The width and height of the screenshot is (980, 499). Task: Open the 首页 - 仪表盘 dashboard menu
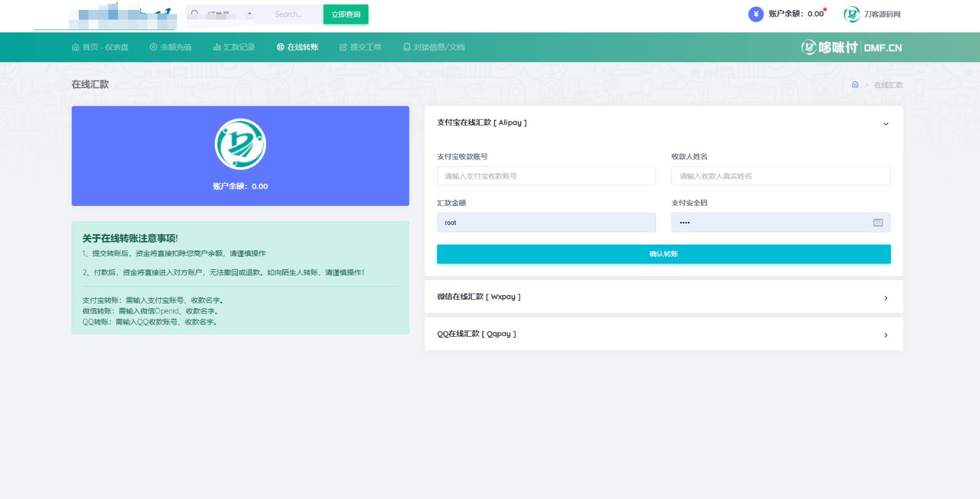tap(100, 47)
